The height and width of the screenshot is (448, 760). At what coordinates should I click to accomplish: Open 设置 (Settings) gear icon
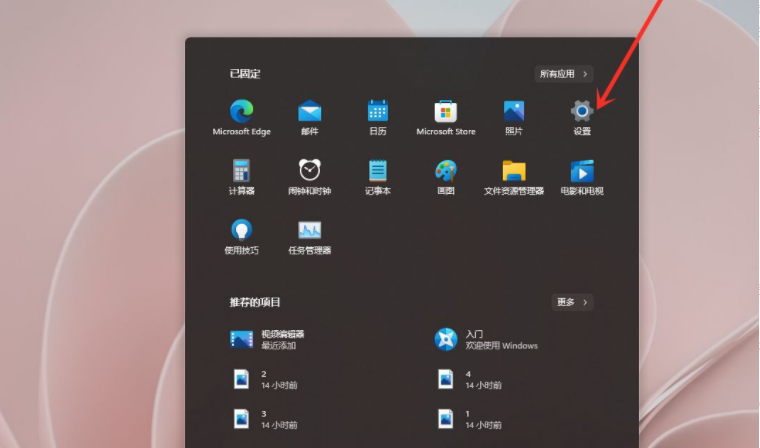pyautogui.click(x=582, y=111)
